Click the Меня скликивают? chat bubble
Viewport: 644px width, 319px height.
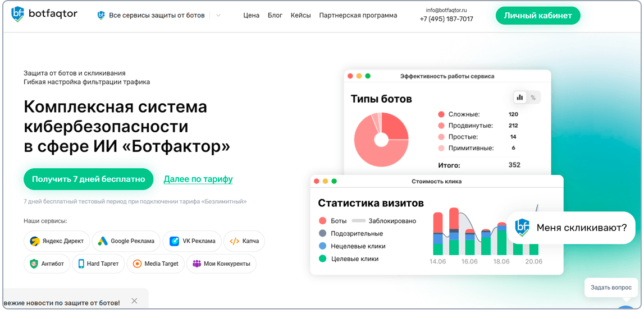click(571, 228)
